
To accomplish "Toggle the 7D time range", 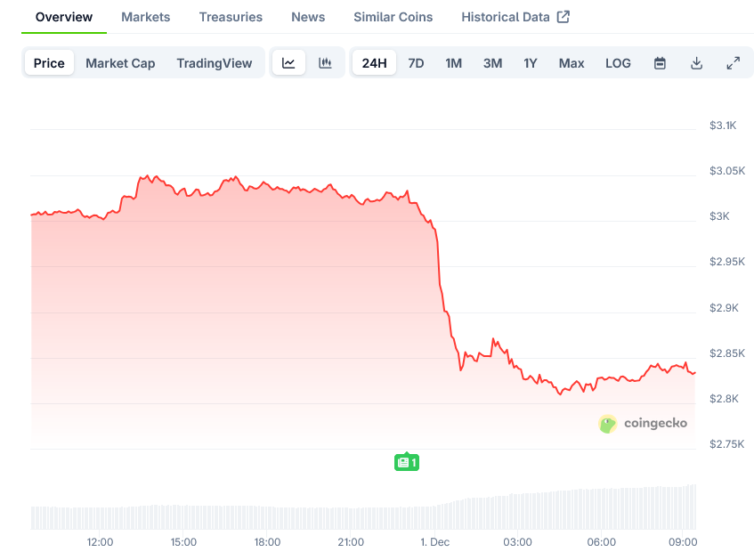I will (416, 62).
